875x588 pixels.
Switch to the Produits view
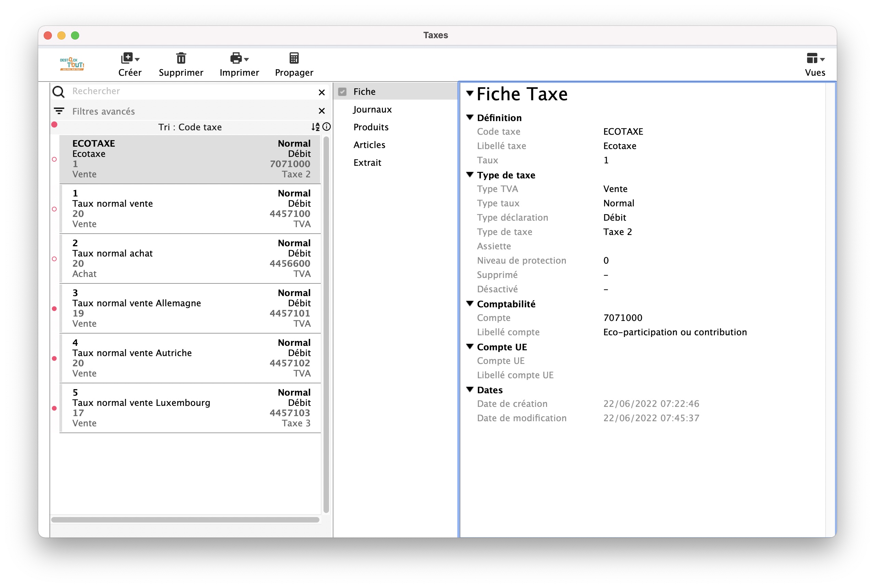click(371, 127)
